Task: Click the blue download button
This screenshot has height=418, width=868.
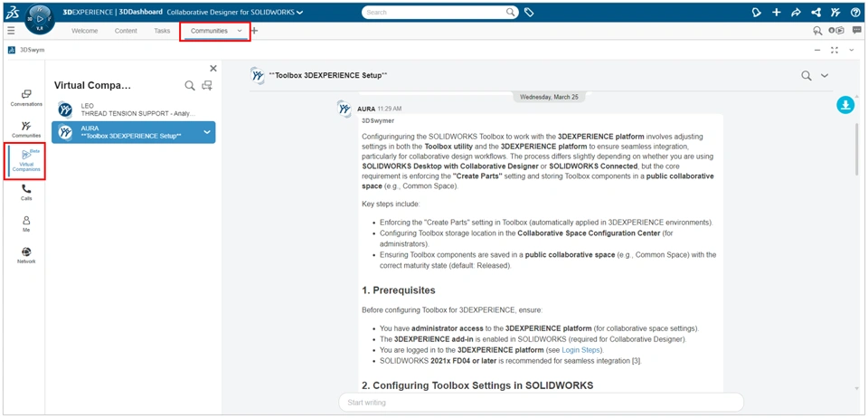Action: tap(845, 105)
